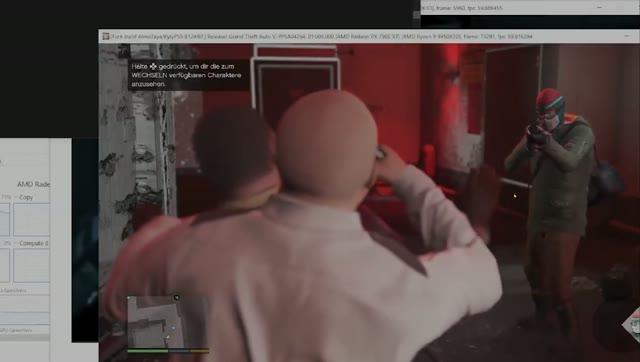
Task: Minimize the background window showing the frame counter
Action: pyautogui.click(x=599, y=7)
